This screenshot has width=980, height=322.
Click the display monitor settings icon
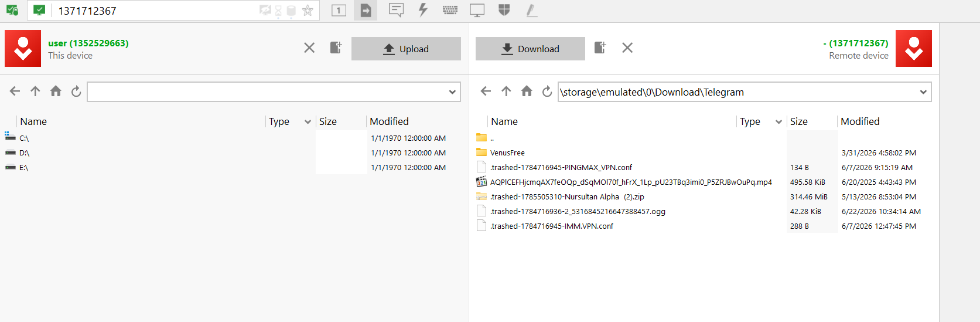pos(477,10)
